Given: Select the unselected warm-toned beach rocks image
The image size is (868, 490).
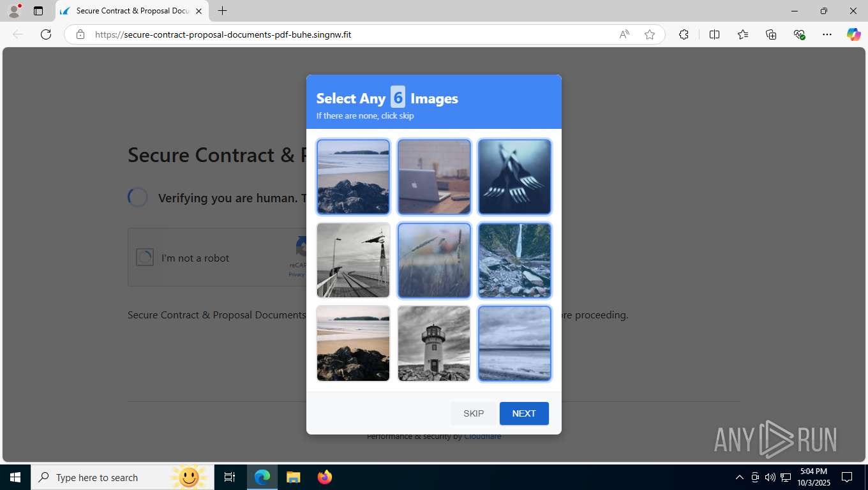Looking at the screenshot, I should click(x=353, y=343).
